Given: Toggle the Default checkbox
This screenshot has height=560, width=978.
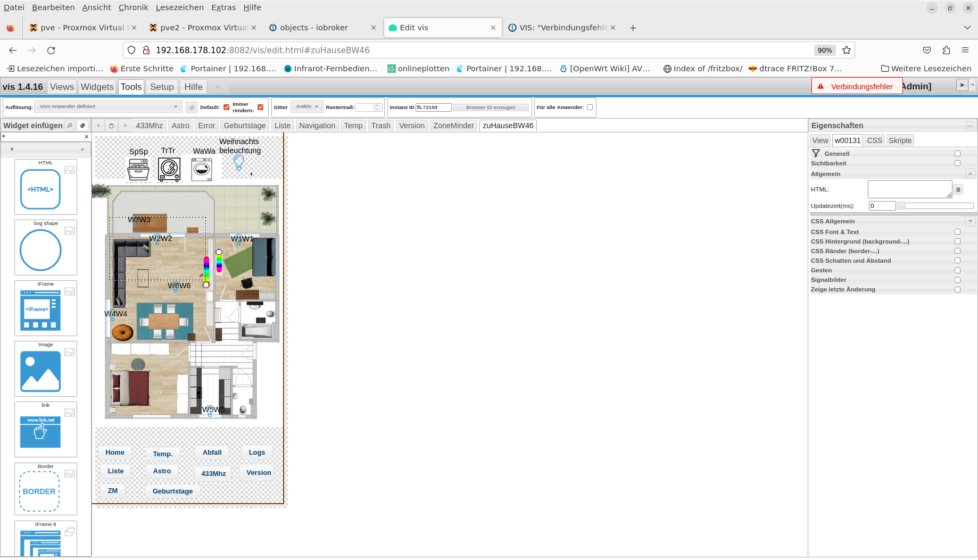Looking at the screenshot, I should pos(227,107).
